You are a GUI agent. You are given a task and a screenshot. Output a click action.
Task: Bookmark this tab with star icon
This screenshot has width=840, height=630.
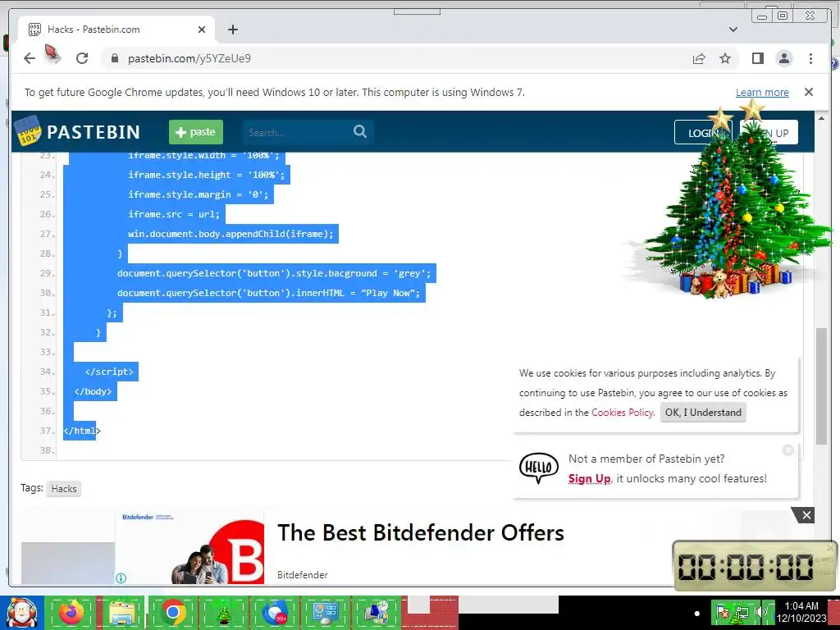[725, 58]
